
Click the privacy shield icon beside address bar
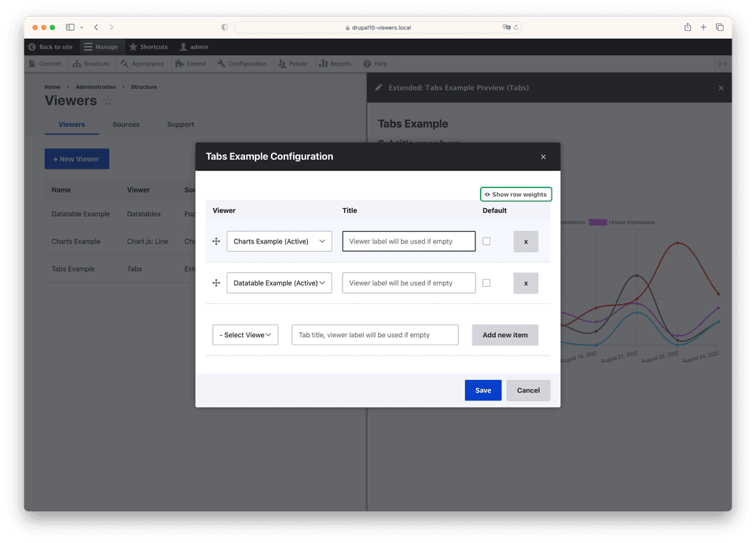click(x=224, y=27)
